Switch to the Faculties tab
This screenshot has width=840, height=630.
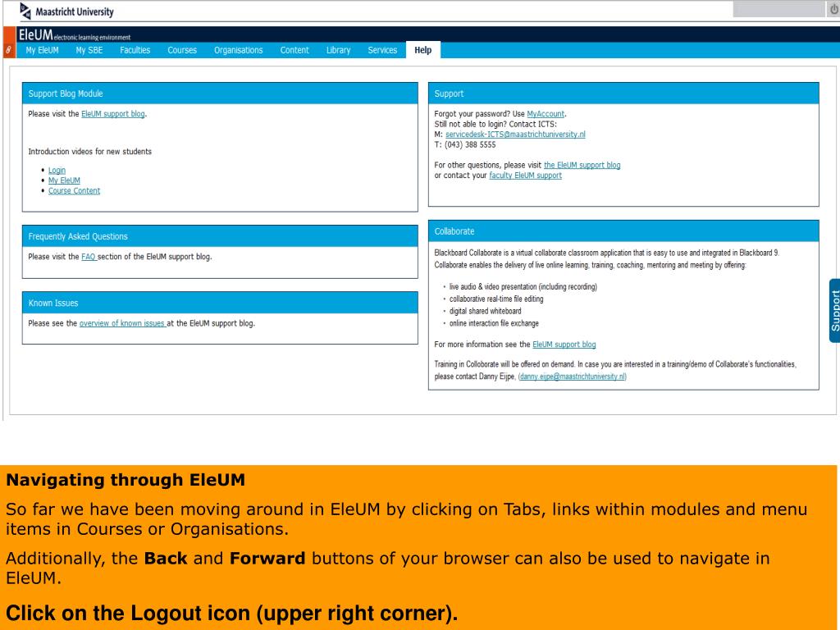point(135,50)
